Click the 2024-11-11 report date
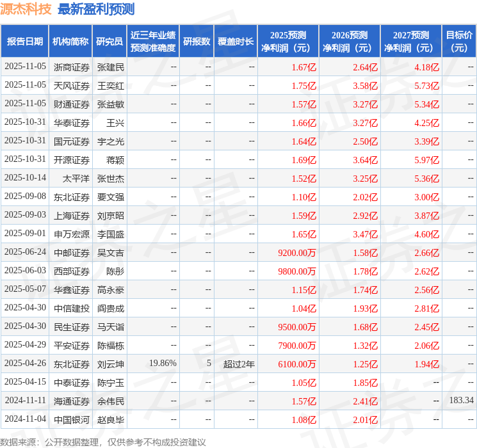This screenshot has height=448, width=477. pos(25,400)
